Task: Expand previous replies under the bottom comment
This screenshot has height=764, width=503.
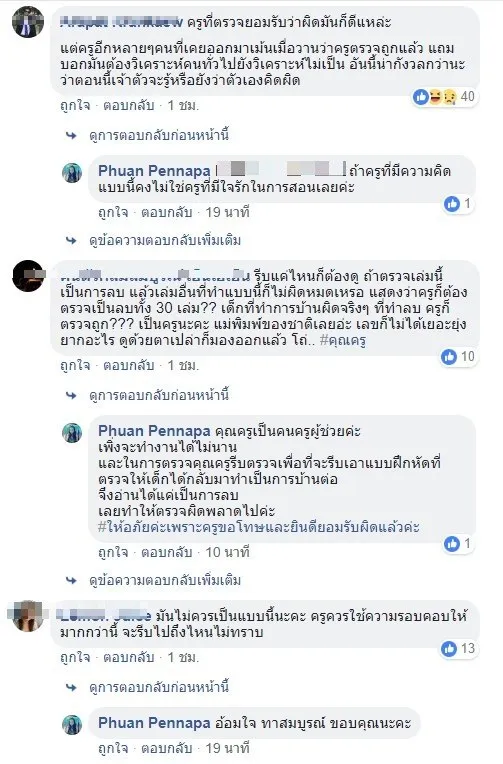Action: coord(158,687)
